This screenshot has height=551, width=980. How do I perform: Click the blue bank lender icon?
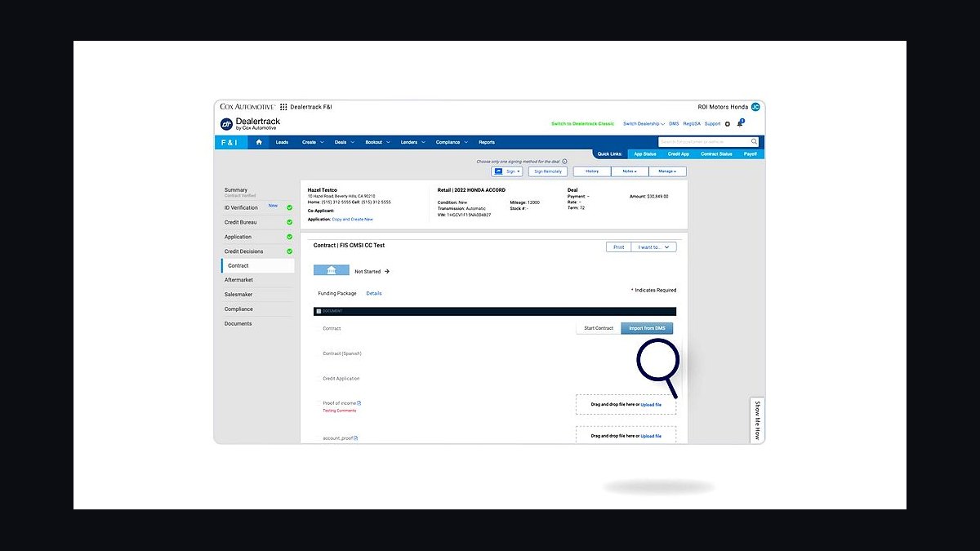tap(331, 271)
